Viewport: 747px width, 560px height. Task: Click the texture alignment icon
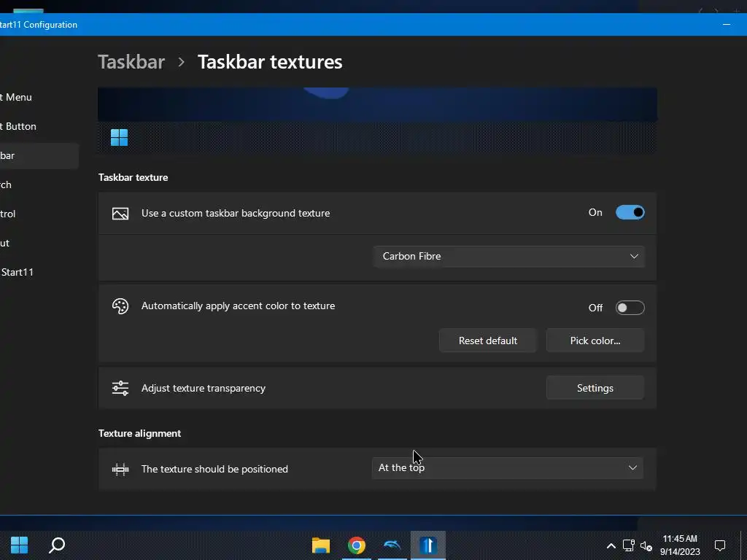(120, 470)
